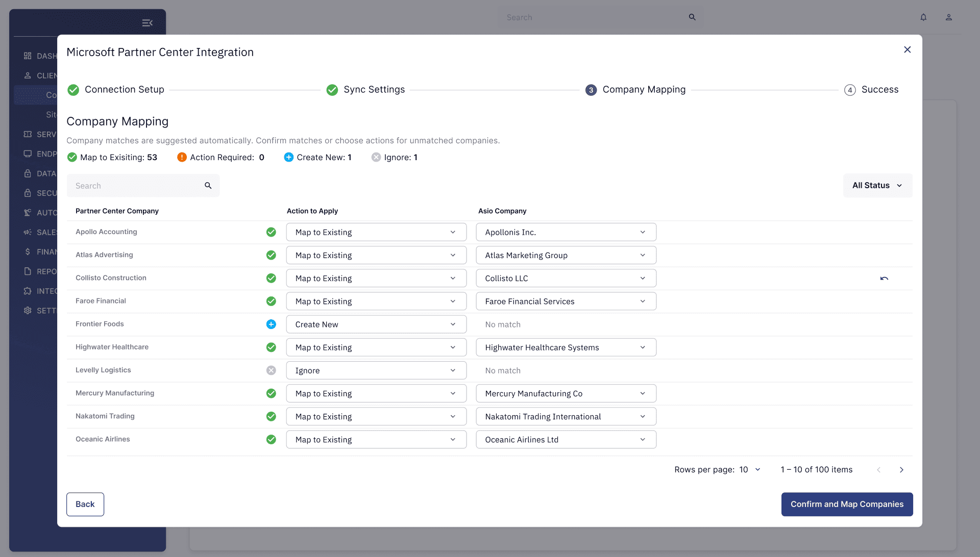Open the Atlas Marketing Group company dropdown
Screen dimensions: 980x557
(566, 255)
